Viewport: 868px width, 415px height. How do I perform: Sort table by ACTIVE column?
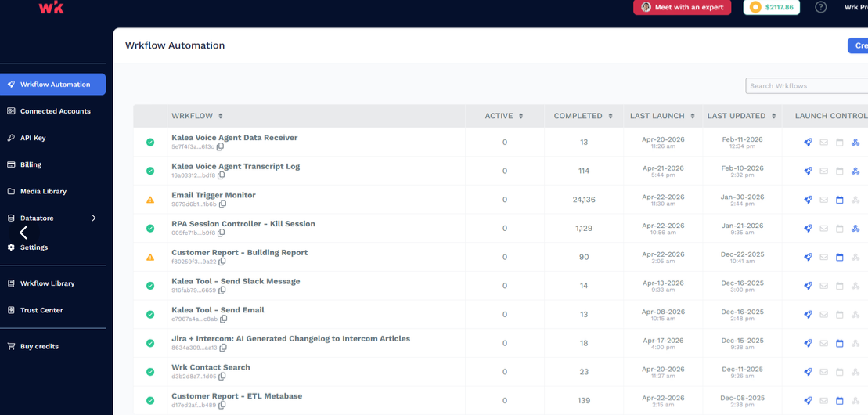(521, 117)
